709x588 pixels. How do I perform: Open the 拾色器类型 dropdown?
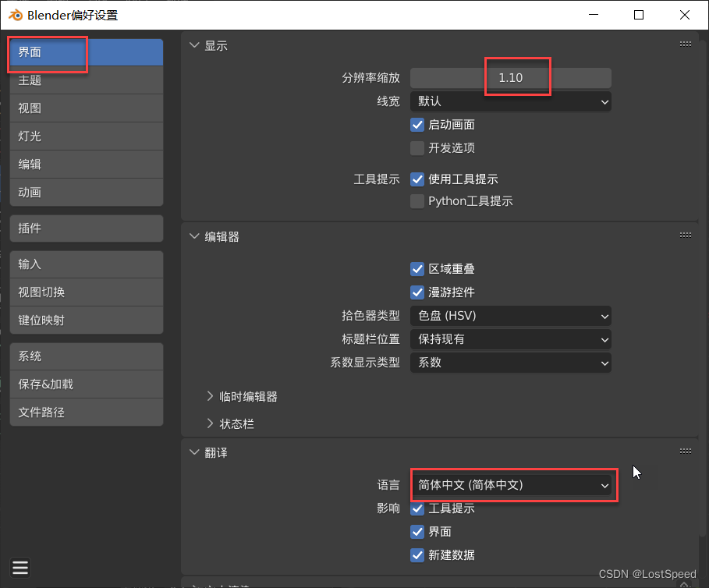tap(511, 316)
